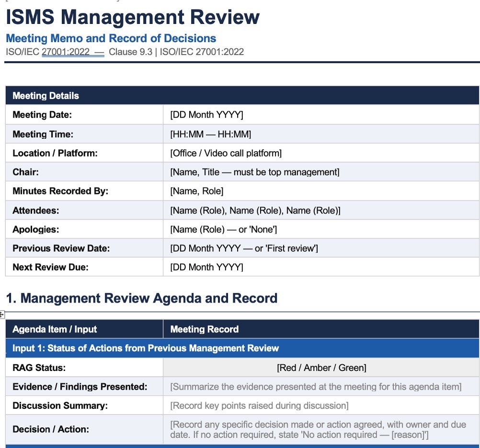
Task: Click the 'Meeting Record' column header
Action: tap(321, 329)
